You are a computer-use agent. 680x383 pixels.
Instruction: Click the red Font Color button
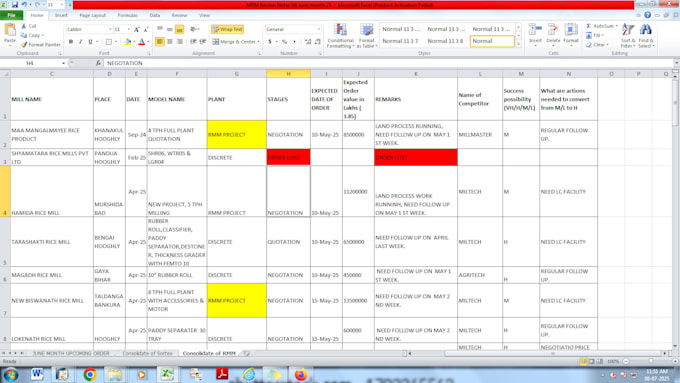pos(141,42)
